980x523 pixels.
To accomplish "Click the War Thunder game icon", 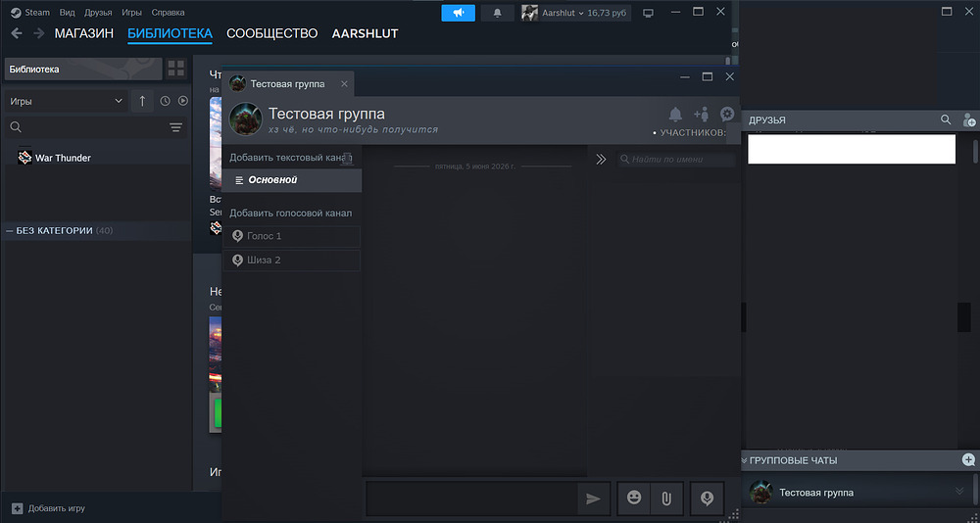I will point(24,158).
